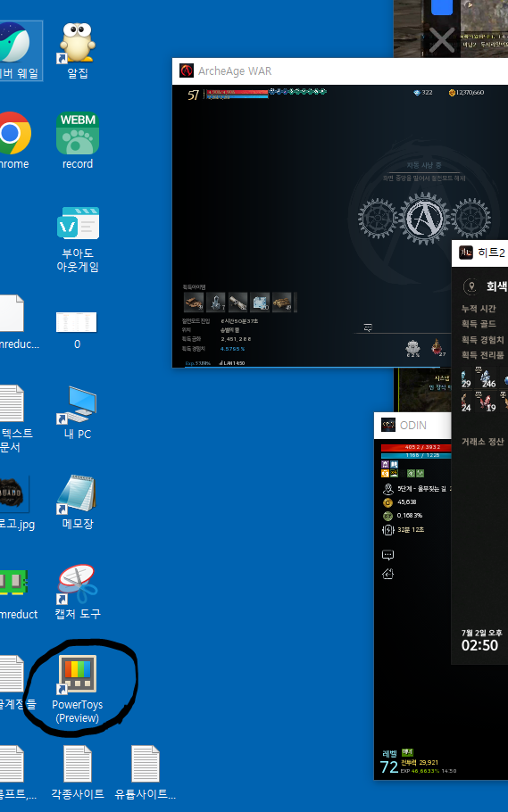Click the gold amount 12,370,660 in ArcheAge
The image size is (508, 812).
(467, 92)
